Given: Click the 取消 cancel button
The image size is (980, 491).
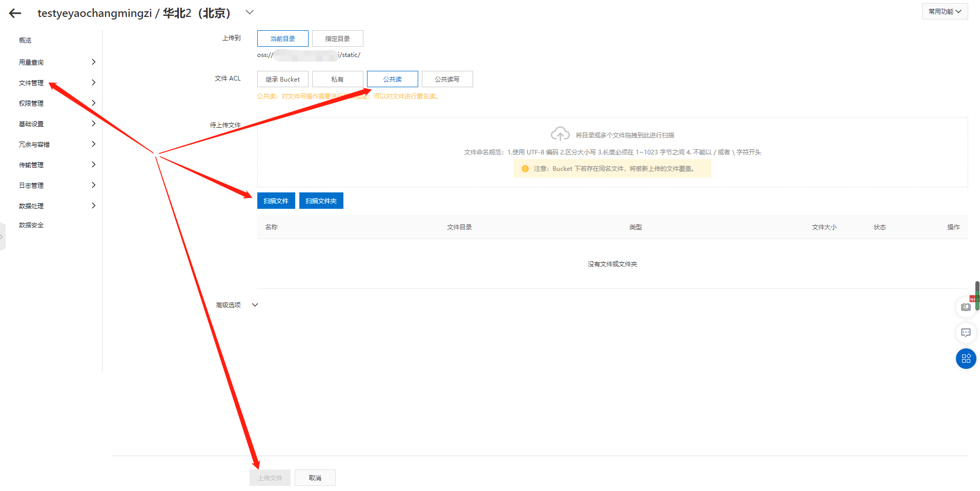Looking at the screenshot, I should [315, 477].
